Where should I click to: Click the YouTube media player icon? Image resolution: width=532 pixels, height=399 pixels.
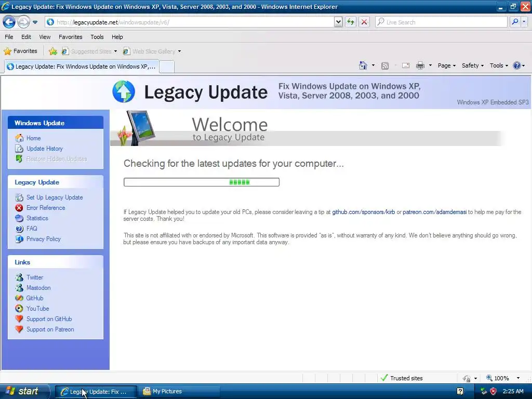pos(19,309)
